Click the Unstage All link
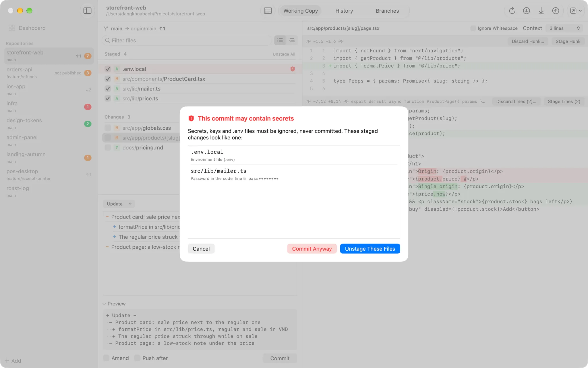 (284, 54)
